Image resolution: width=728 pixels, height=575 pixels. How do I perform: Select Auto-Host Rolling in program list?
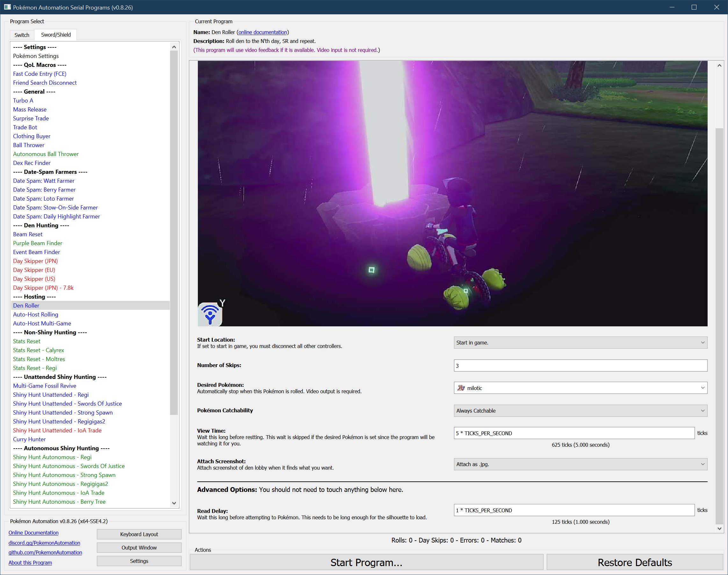pyautogui.click(x=36, y=315)
